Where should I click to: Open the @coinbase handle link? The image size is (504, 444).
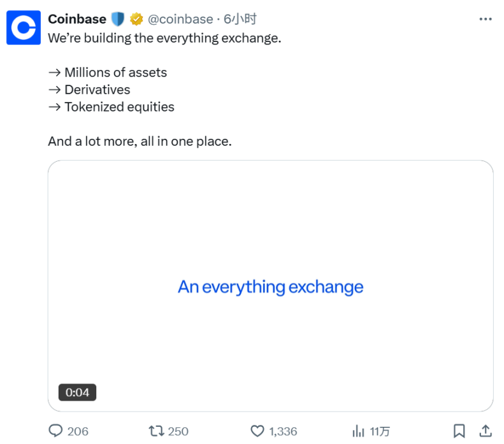click(x=180, y=19)
